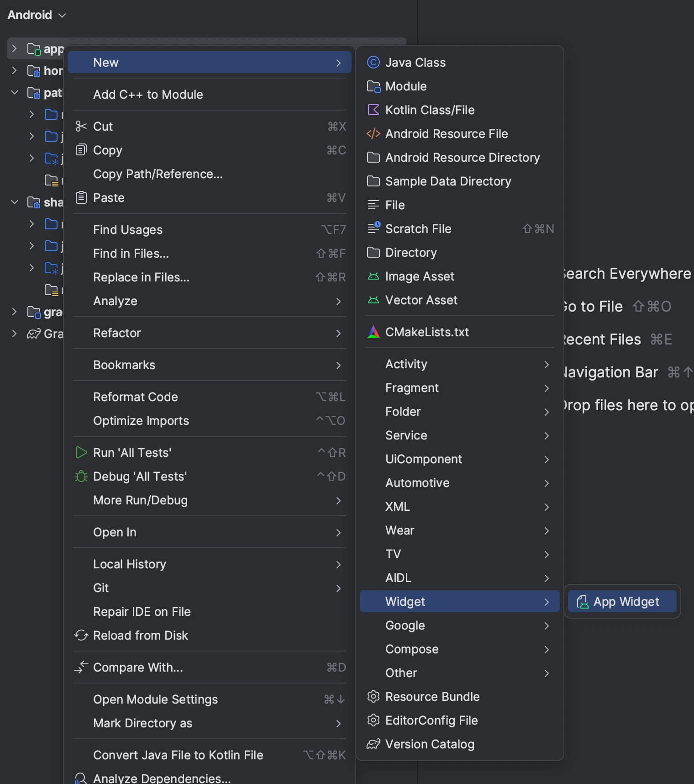Open the Mark Directory as submenu

pos(210,723)
